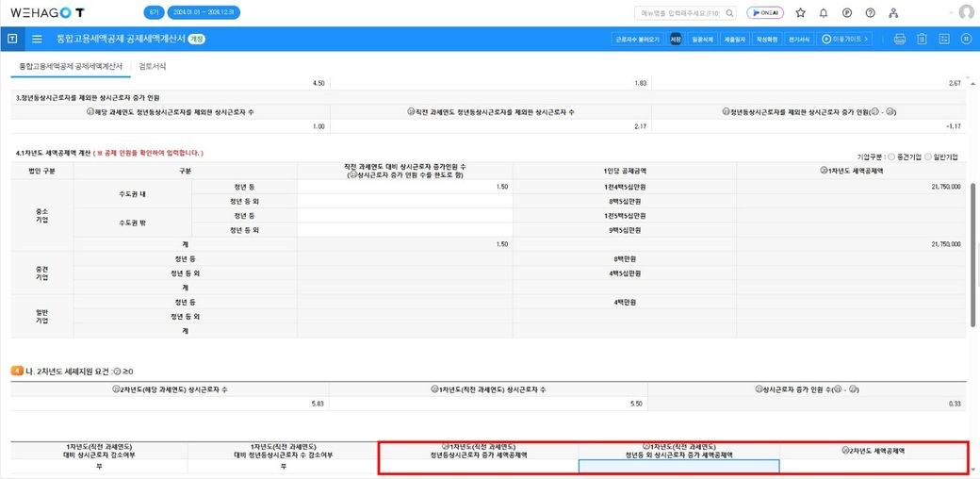
Task: Click the circled P point icon
Action: coord(846,12)
